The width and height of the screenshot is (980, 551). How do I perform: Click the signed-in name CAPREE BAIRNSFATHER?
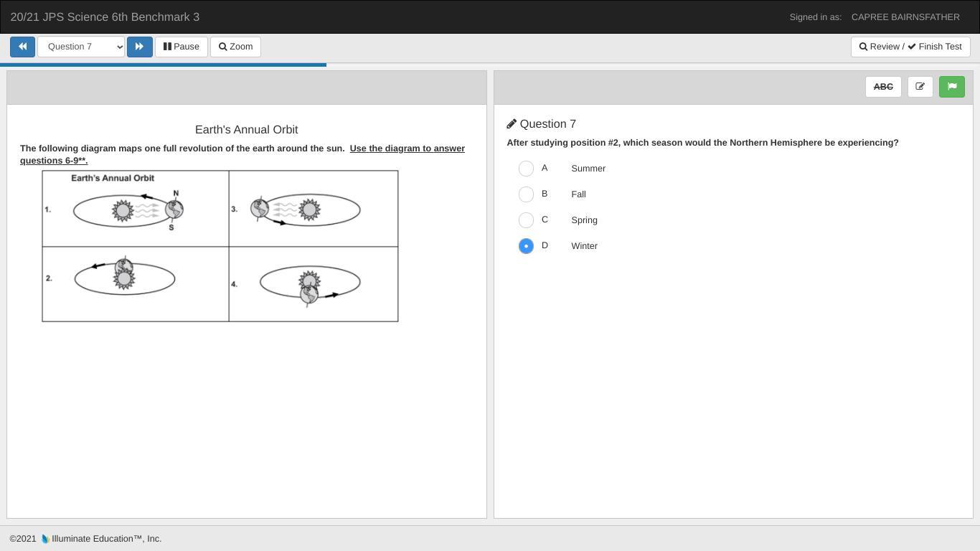(x=905, y=17)
